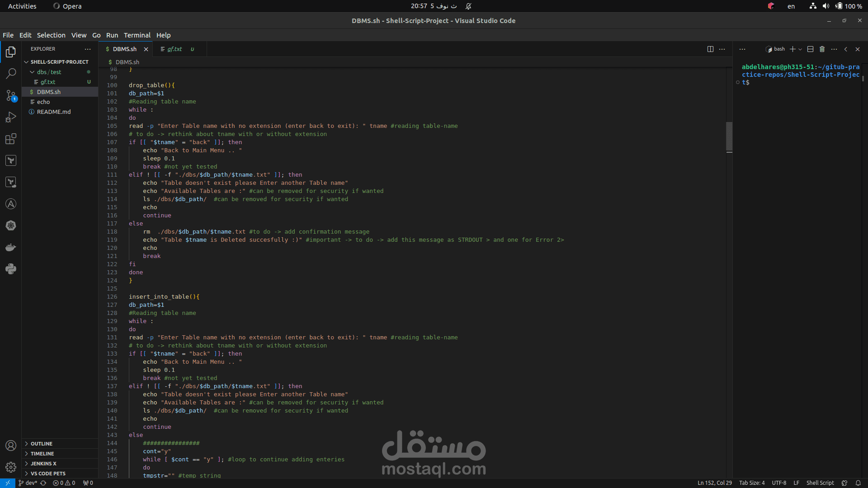
Task: Open the Extensions view
Action: (x=11, y=139)
